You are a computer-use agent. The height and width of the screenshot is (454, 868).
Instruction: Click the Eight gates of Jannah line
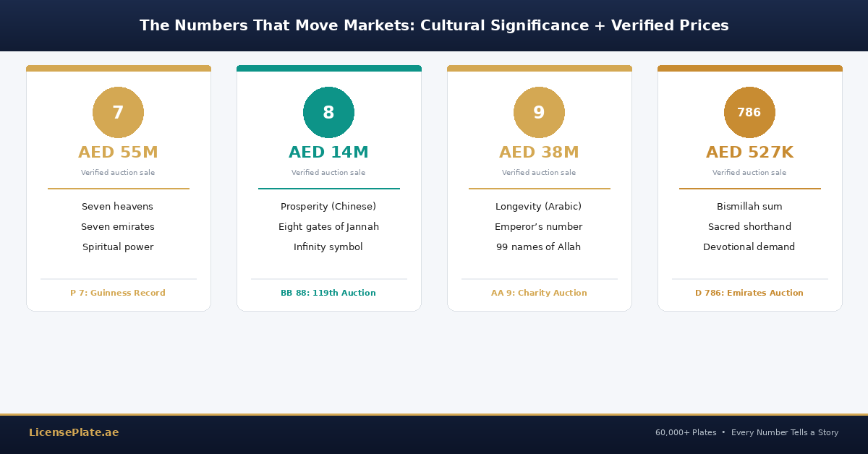click(x=328, y=227)
